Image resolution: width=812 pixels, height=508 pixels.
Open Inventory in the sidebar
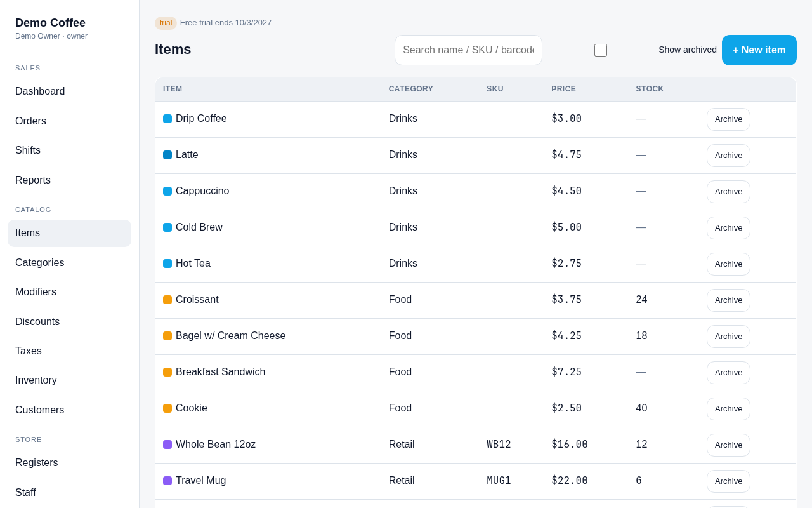coord(69,380)
